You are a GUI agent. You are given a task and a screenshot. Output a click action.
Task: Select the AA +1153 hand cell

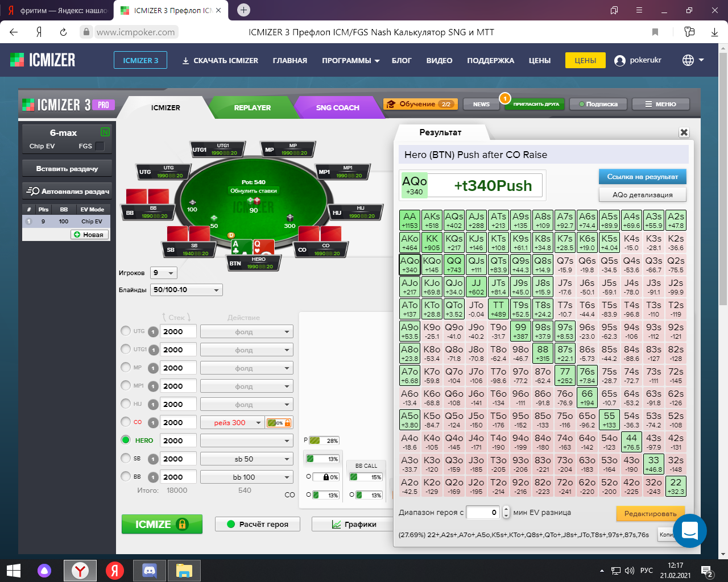(x=409, y=220)
